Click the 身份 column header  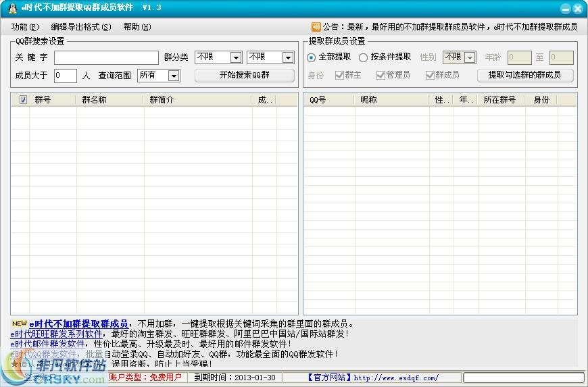[x=542, y=100]
